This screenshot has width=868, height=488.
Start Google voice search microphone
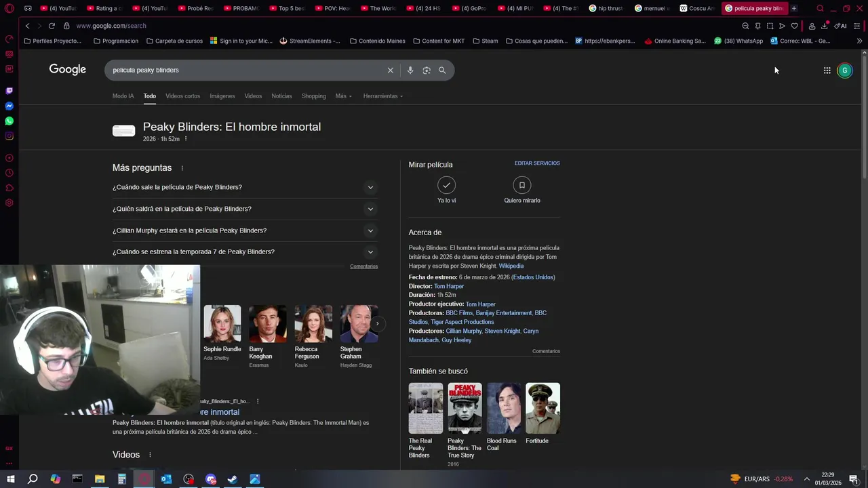(x=410, y=70)
